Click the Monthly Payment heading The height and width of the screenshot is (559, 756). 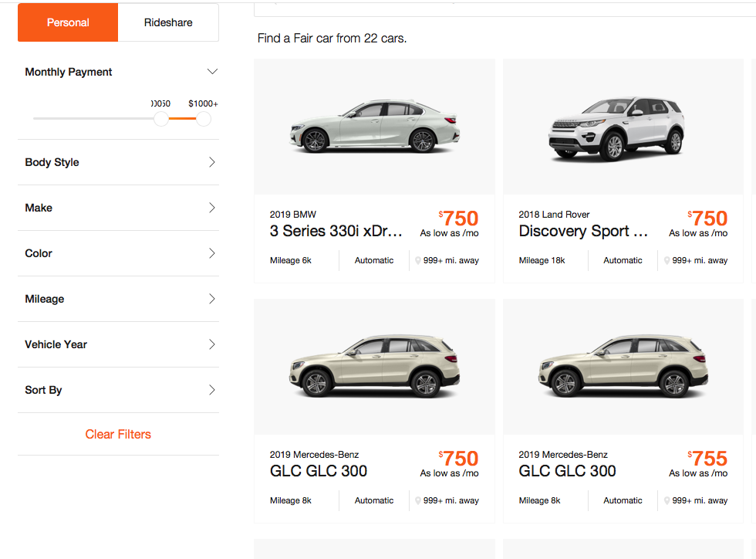click(69, 72)
